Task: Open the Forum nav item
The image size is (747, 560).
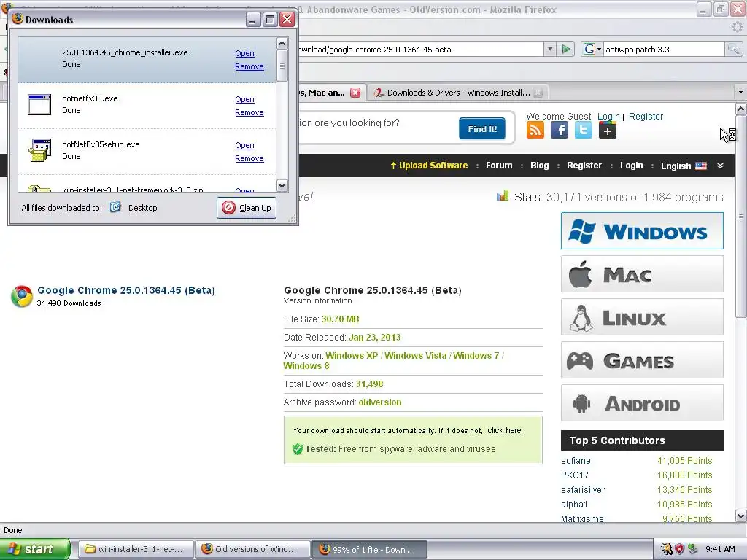Action: (499, 166)
